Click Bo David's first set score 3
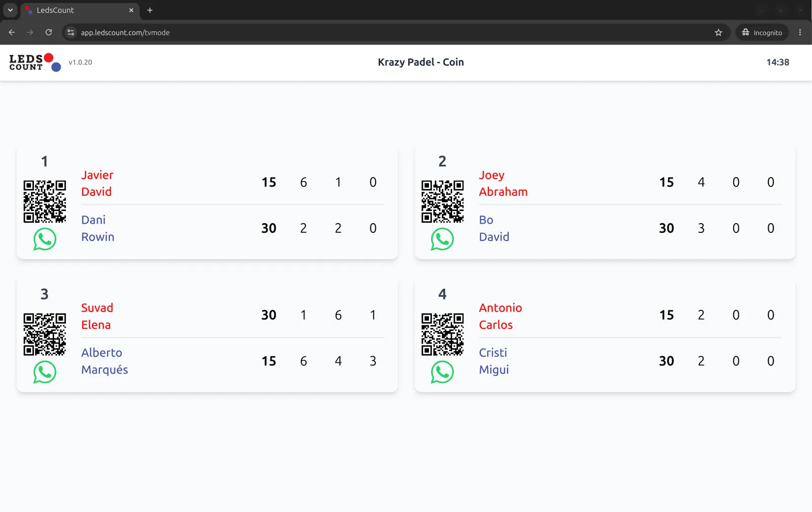 (701, 228)
